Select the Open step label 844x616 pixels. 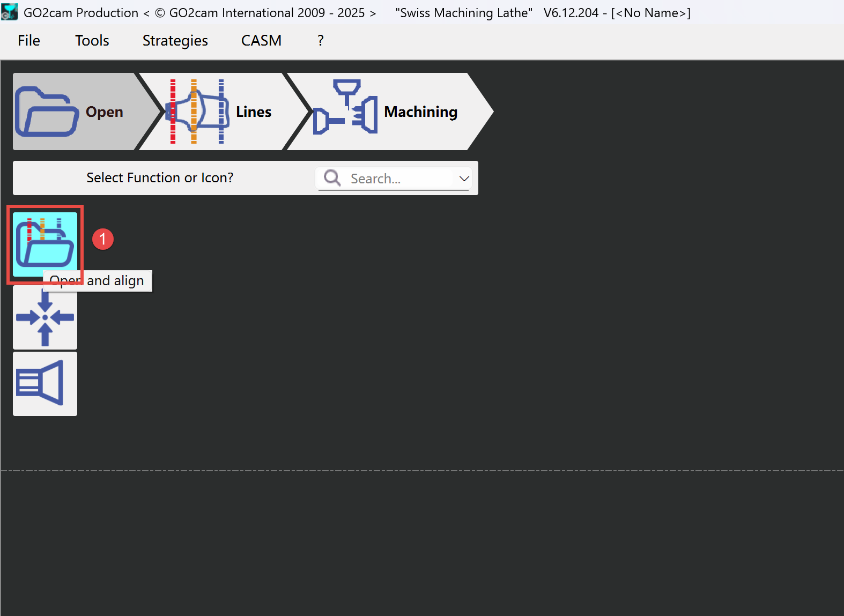[105, 112]
